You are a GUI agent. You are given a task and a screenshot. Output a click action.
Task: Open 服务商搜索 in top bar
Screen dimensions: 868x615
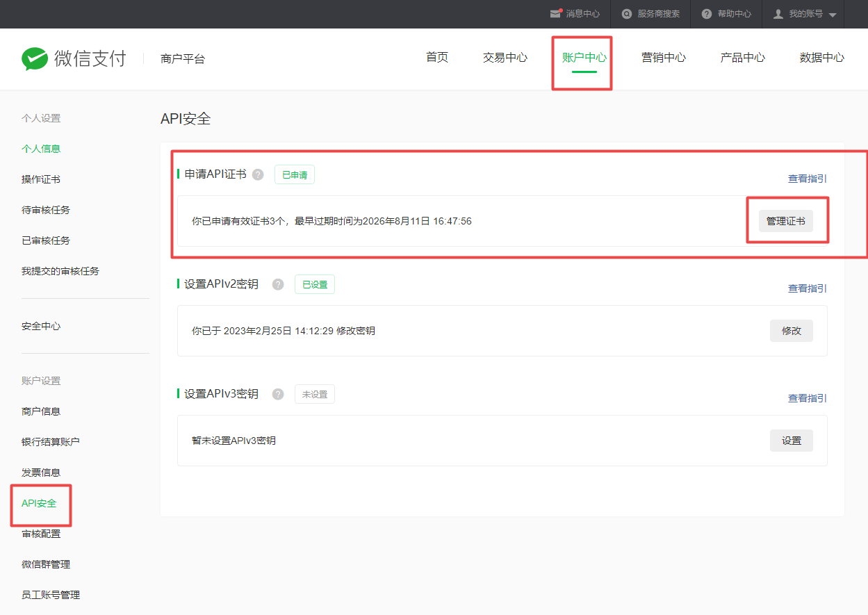point(659,14)
